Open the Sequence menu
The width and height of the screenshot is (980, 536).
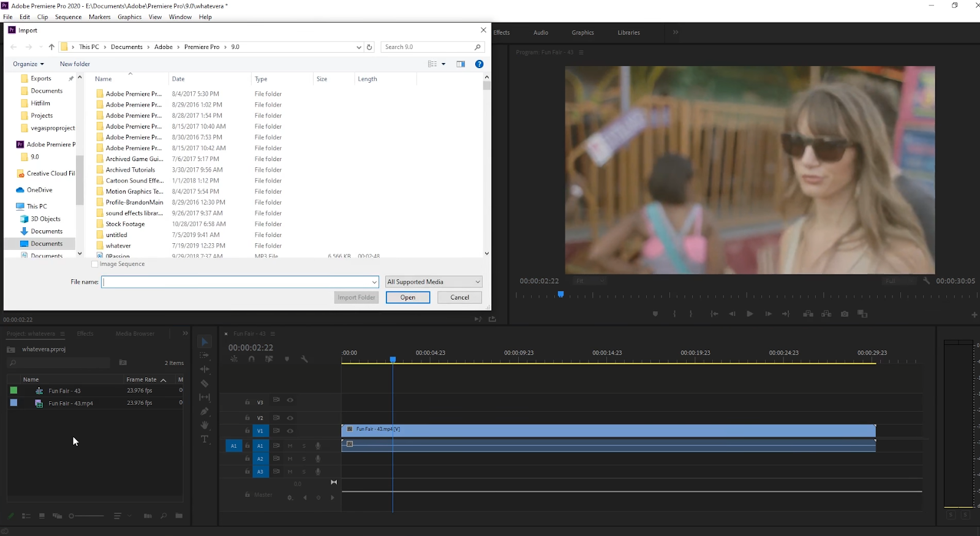(x=68, y=17)
